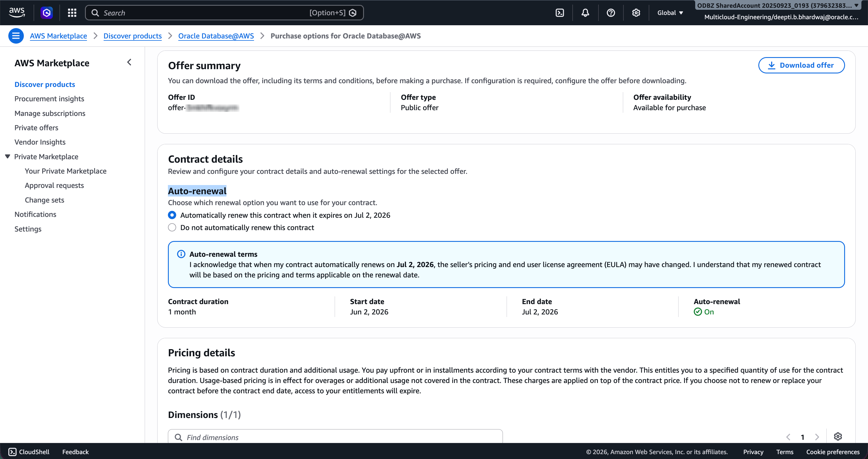Open the ODBZ SharedAccount account menu
The height and width of the screenshot is (459, 868).
tap(778, 6)
